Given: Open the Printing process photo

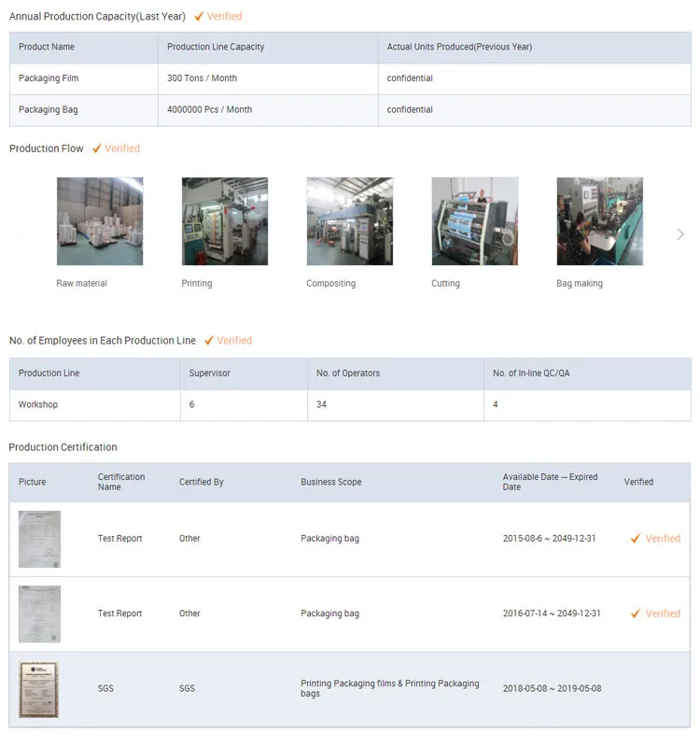Looking at the screenshot, I should tap(225, 221).
